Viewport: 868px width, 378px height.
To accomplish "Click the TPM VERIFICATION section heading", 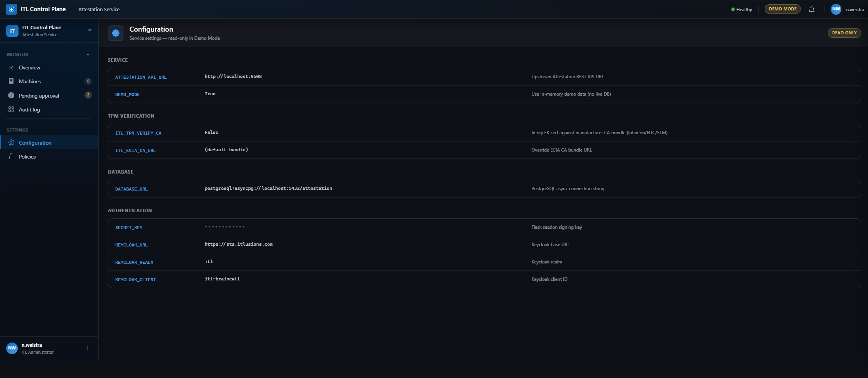I will point(131,116).
